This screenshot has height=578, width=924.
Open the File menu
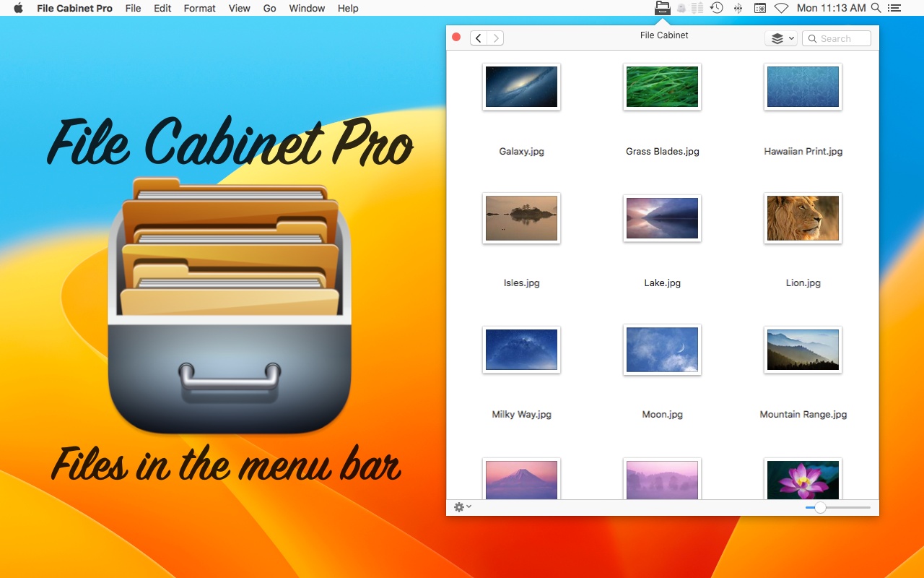click(x=133, y=8)
